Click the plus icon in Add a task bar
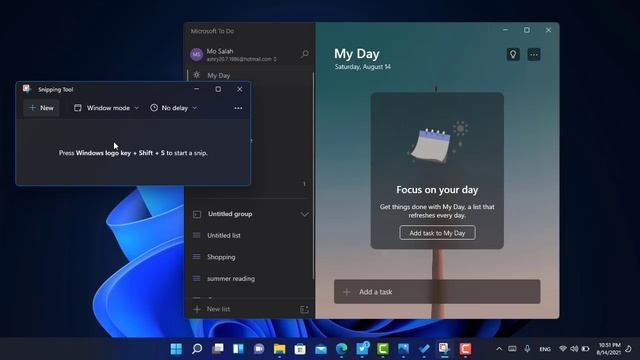640x360 pixels. click(x=347, y=292)
